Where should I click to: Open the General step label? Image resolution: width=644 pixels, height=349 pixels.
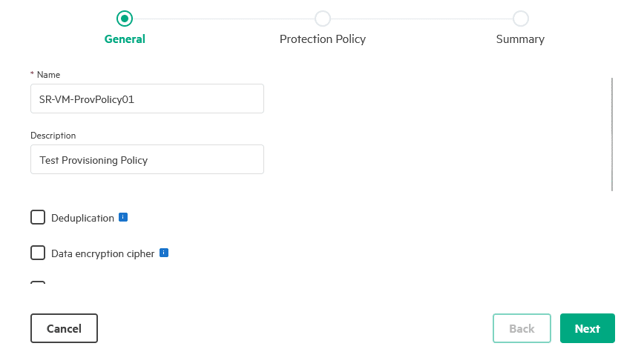[x=125, y=39]
